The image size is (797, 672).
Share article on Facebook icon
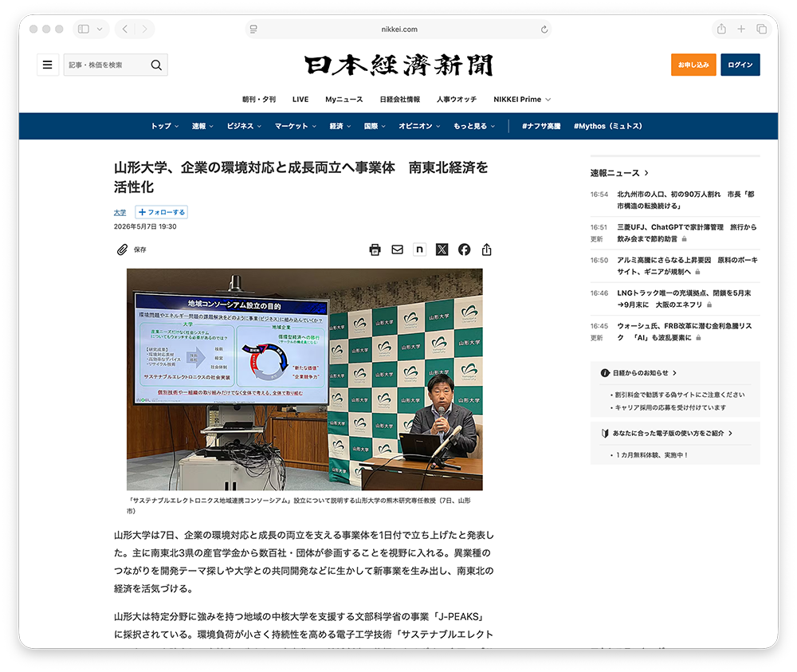coord(464,250)
